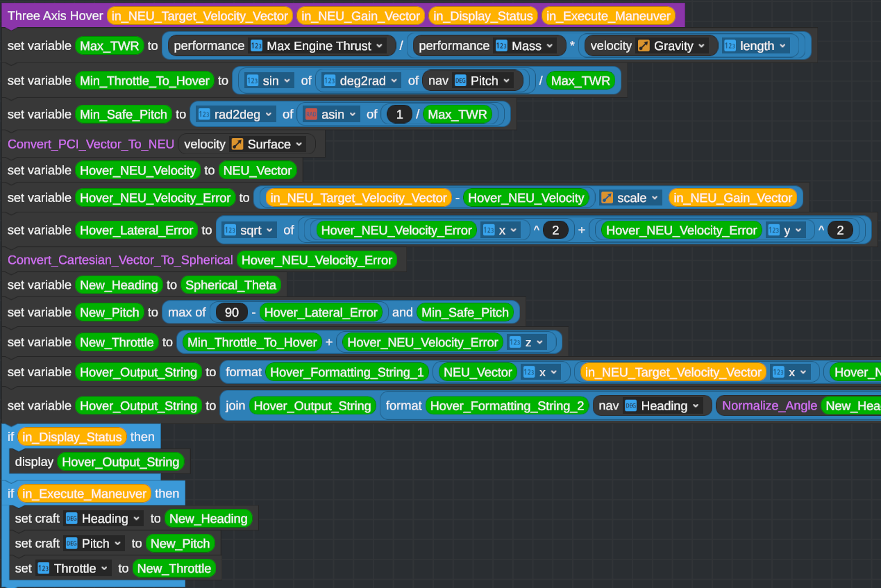This screenshot has width=881, height=588.
Task: Open the x component dropdown in Hover_Lateral_Error row
Action: [x=501, y=230]
